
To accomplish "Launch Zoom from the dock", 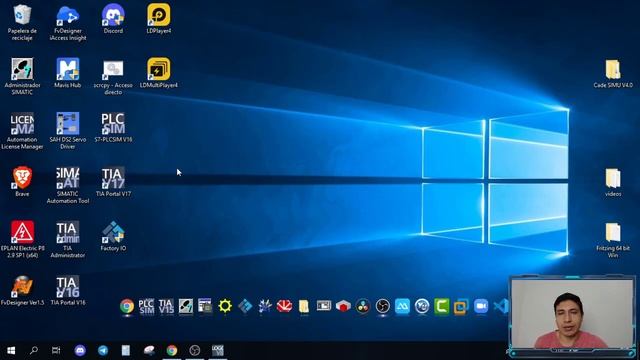I will click(481, 306).
